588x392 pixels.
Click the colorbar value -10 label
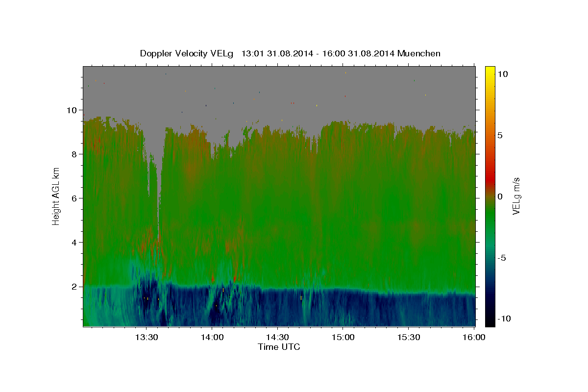click(x=504, y=318)
